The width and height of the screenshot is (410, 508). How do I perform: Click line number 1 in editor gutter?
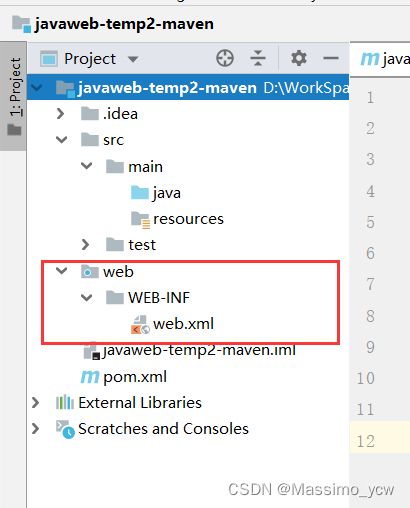point(370,98)
